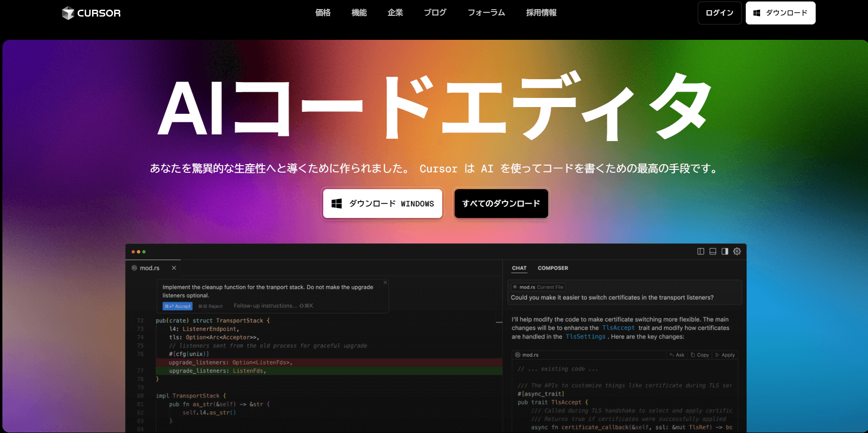
Task: Click the ログイン login button
Action: coord(719,13)
